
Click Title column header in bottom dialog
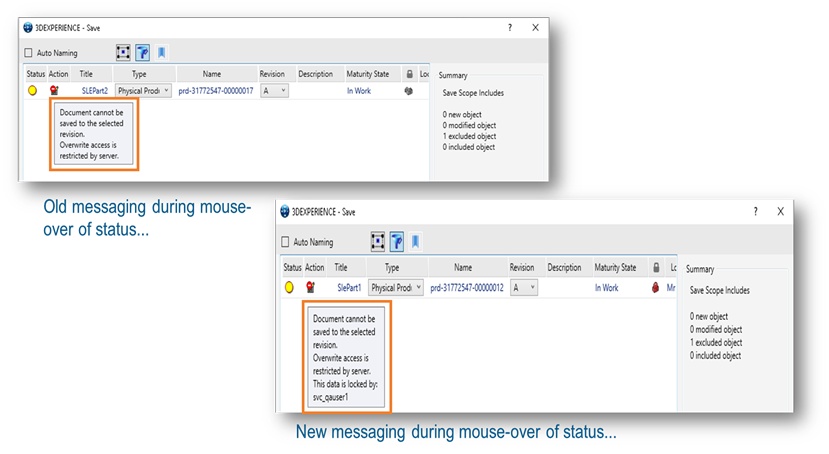341,267
